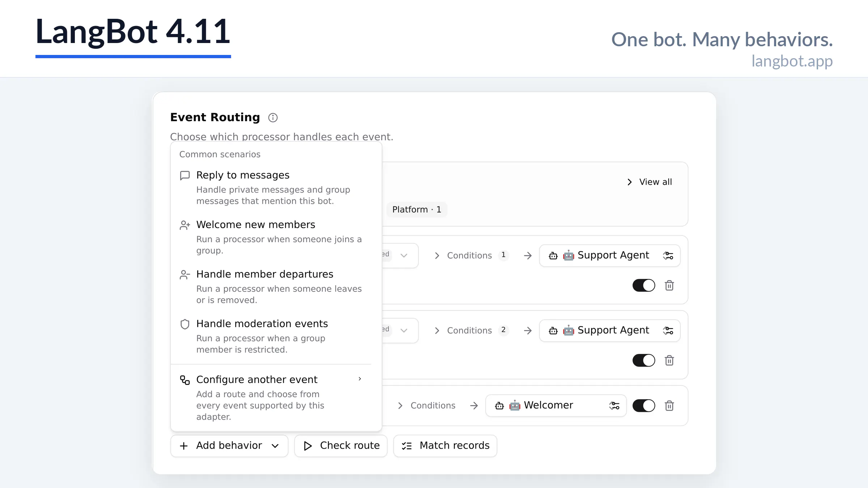Image resolution: width=868 pixels, height=488 pixels.
Task: Click the bot icon in second Support Agent field
Action: point(553,330)
